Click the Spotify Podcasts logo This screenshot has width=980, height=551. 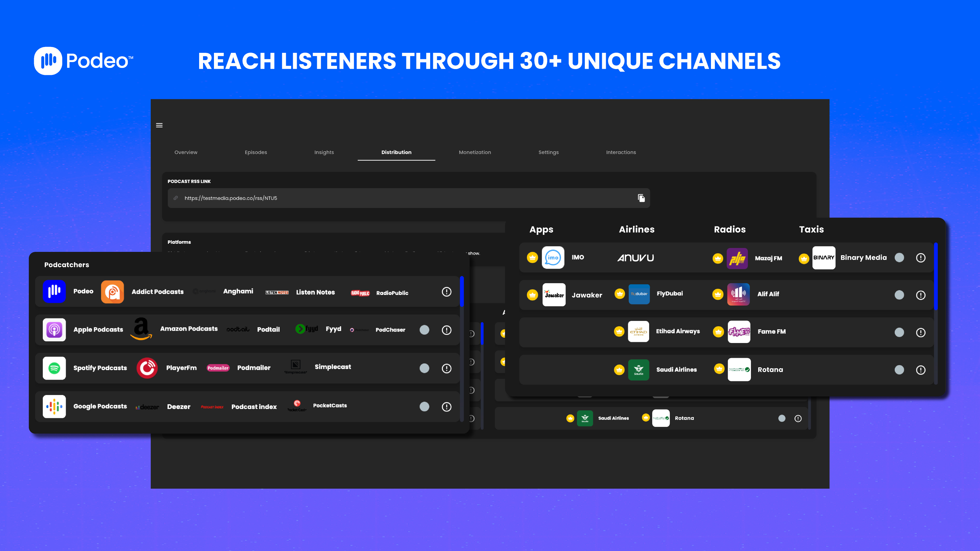tap(55, 368)
